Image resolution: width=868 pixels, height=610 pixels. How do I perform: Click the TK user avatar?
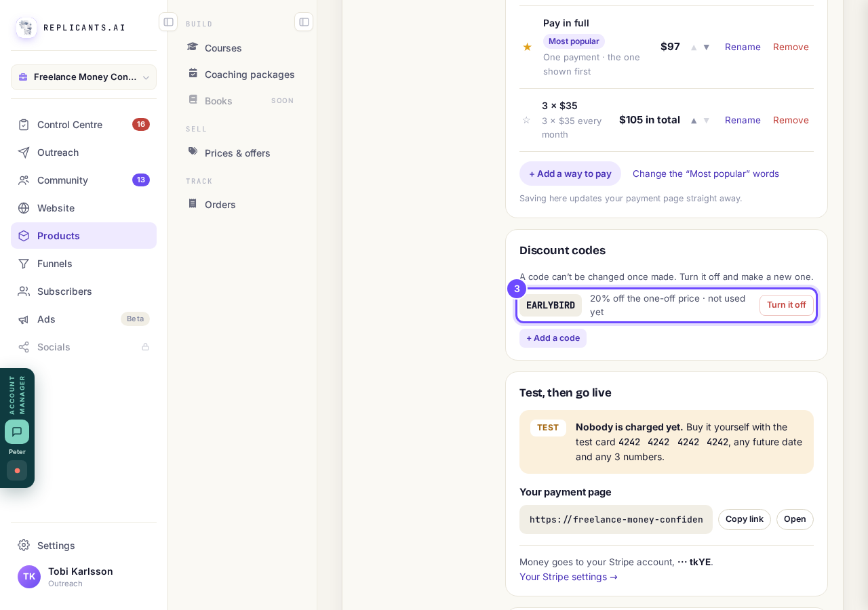click(29, 577)
